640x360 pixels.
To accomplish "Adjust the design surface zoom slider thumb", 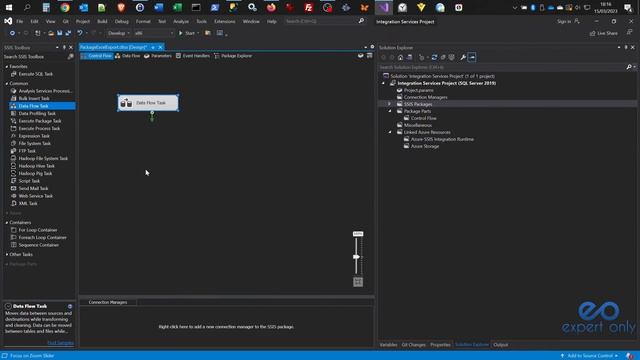I will (356, 257).
